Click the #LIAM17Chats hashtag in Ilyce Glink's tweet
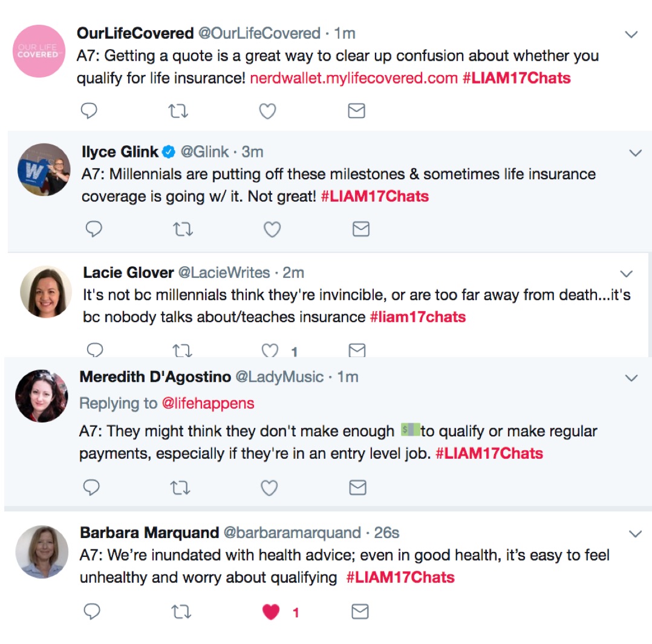This screenshot has height=644, width=652. (x=375, y=196)
